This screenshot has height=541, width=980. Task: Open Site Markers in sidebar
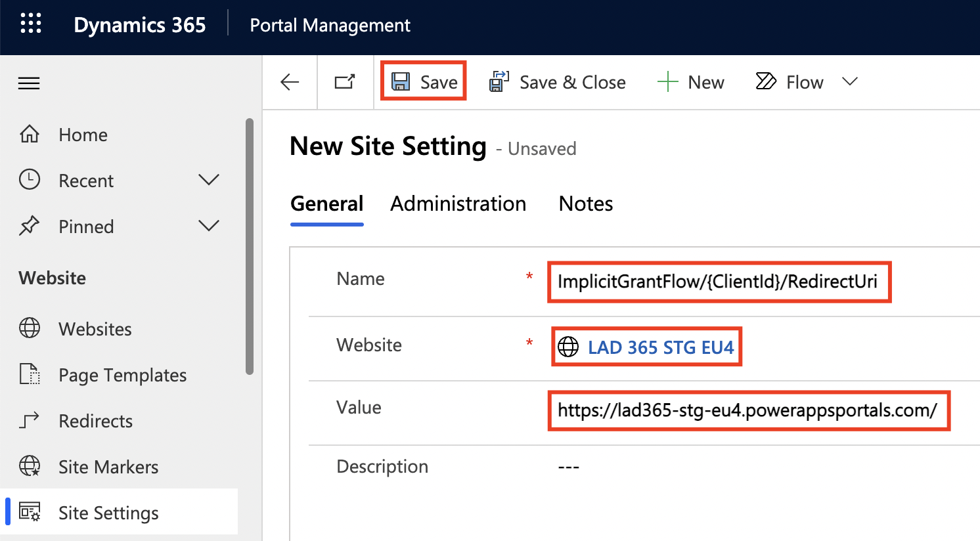click(108, 467)
